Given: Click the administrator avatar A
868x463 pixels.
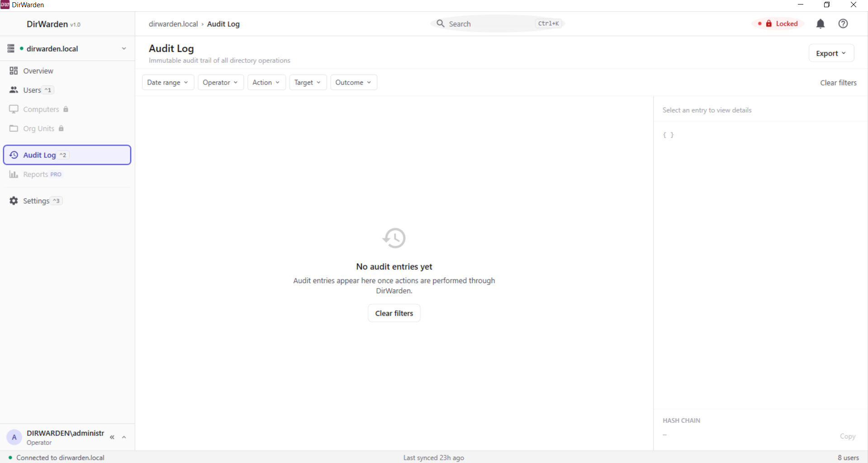Looking at the screenshot, I should pos(14,437).
